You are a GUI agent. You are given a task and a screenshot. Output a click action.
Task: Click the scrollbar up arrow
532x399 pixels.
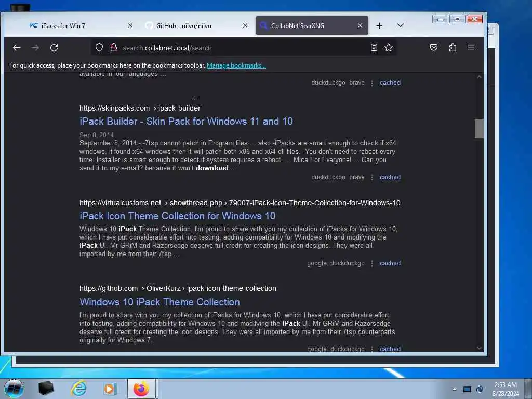479,77
